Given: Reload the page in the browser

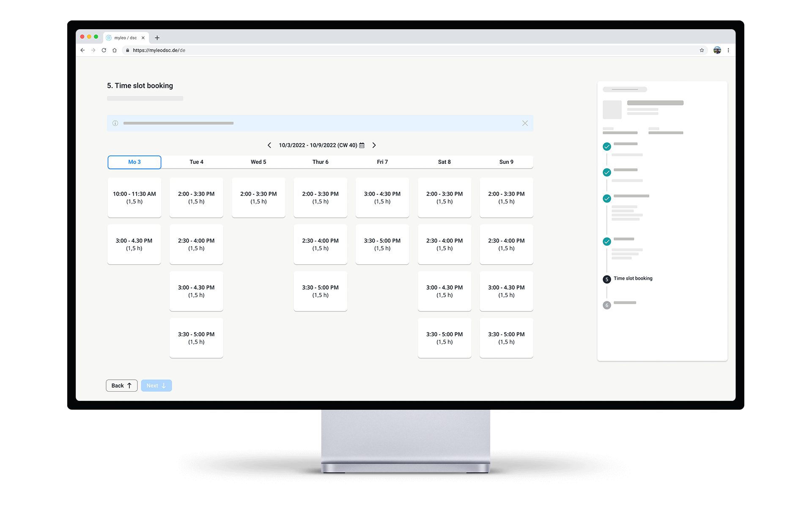Looking at the screenshot, I should [104, 50].
